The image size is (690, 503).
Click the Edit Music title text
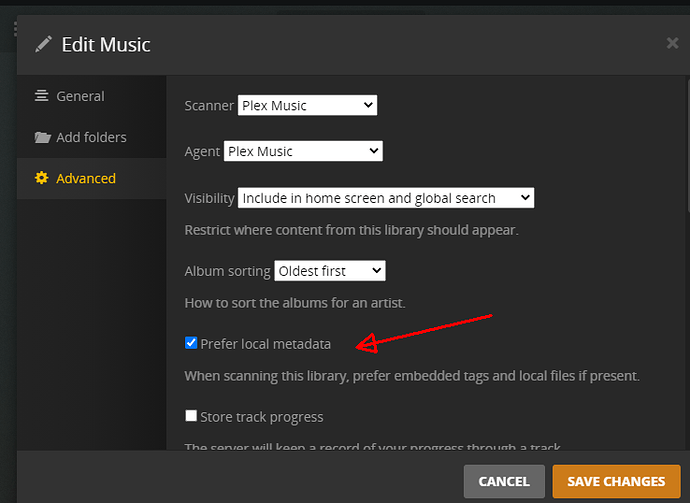coord(106,44)
